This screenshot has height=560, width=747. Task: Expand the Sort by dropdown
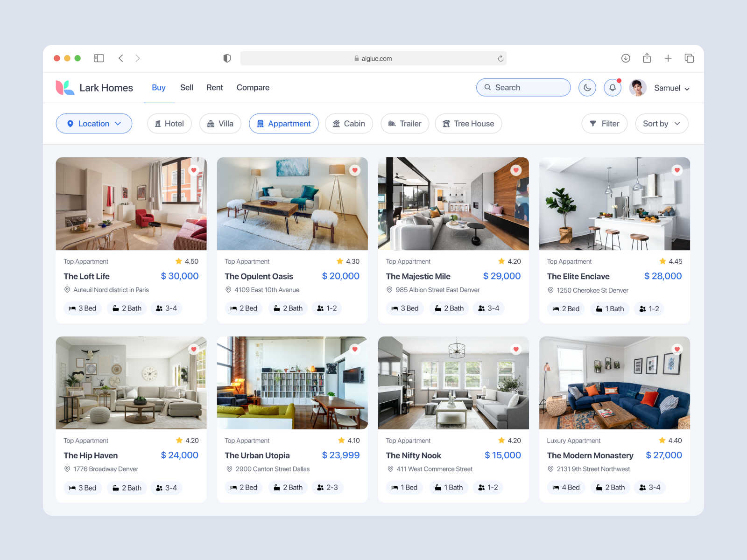click(661, 123)
